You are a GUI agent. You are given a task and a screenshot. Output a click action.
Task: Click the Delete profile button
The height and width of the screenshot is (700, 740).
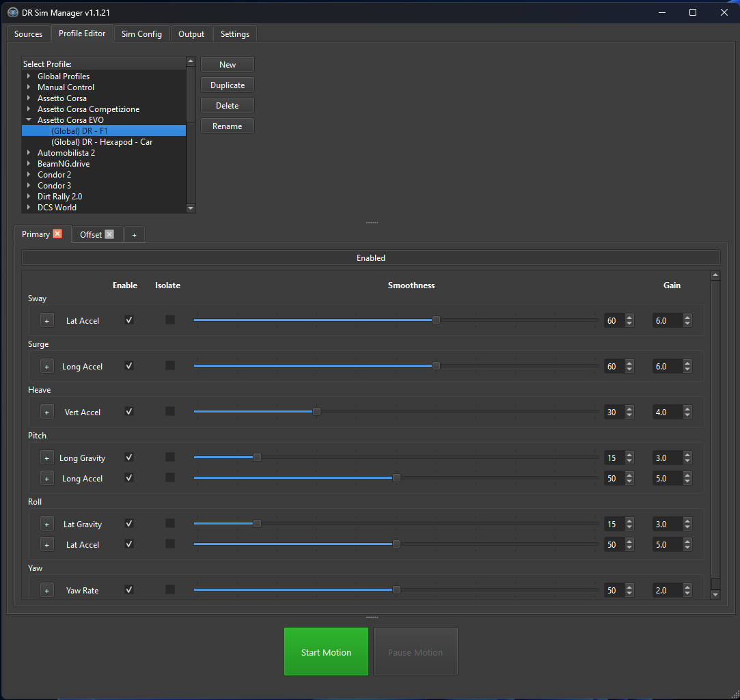[x=228, y=106]
